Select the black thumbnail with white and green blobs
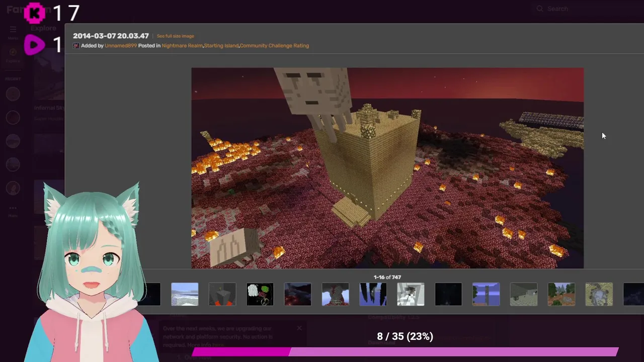This screenshot has width=644, height=362. 260,294
